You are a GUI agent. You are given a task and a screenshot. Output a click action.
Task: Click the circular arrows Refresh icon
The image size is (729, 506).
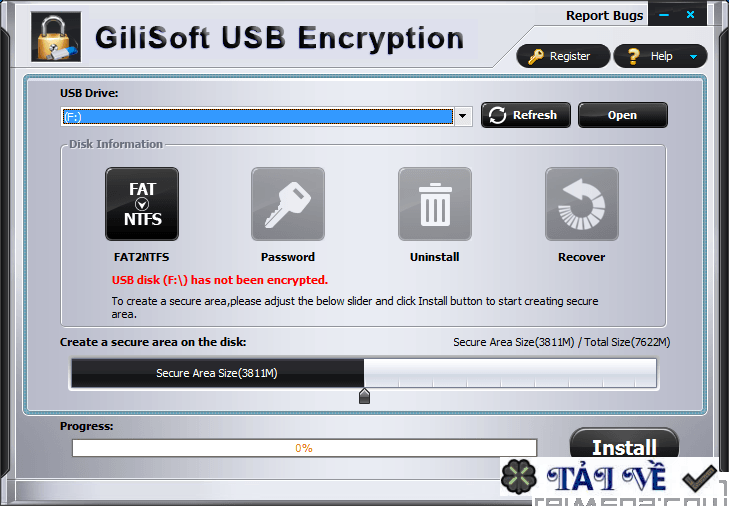click(497, 115)
